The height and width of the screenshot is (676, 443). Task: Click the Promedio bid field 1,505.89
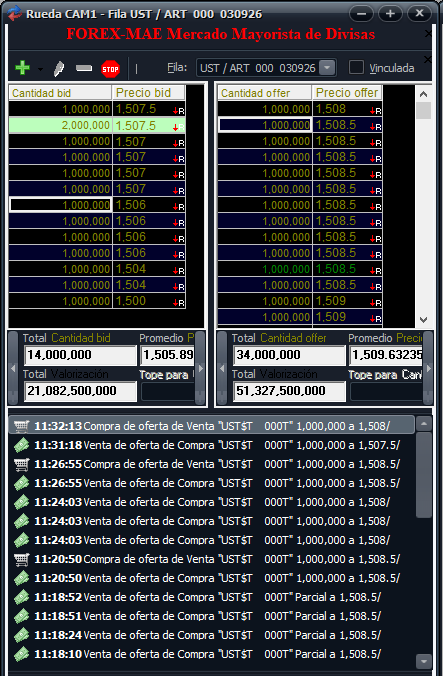click(x=167, y=355)
